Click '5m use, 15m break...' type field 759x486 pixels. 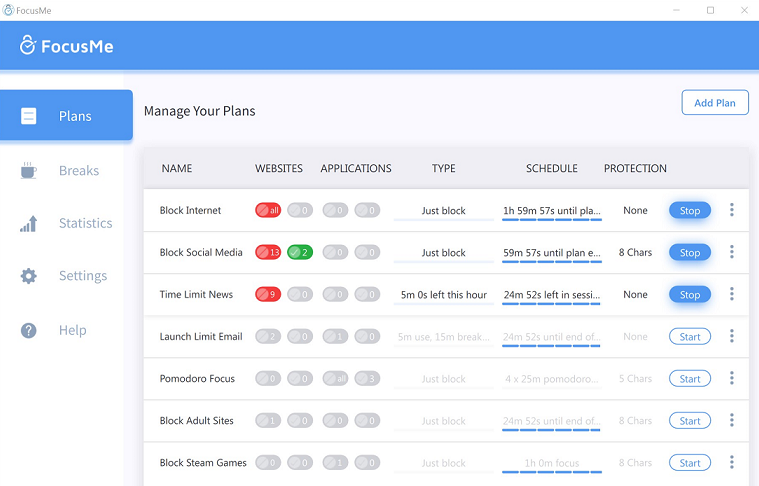(443, 337)
